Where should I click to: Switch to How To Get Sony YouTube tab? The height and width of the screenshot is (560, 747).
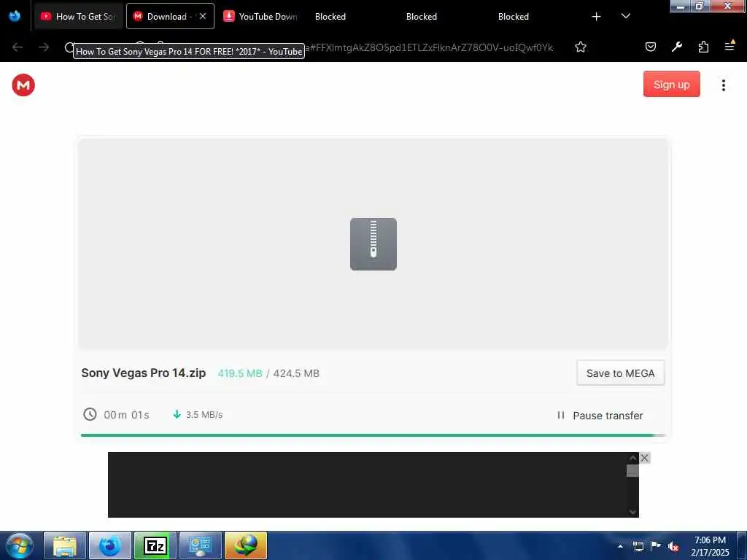[79, 17]
